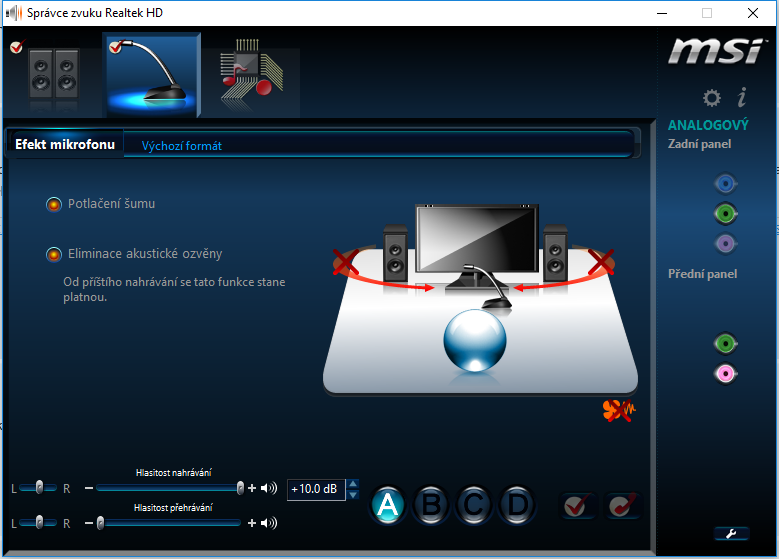Click the playback L/R balance slider
This screenshot has height=559, width=779.
coord(39,523)
